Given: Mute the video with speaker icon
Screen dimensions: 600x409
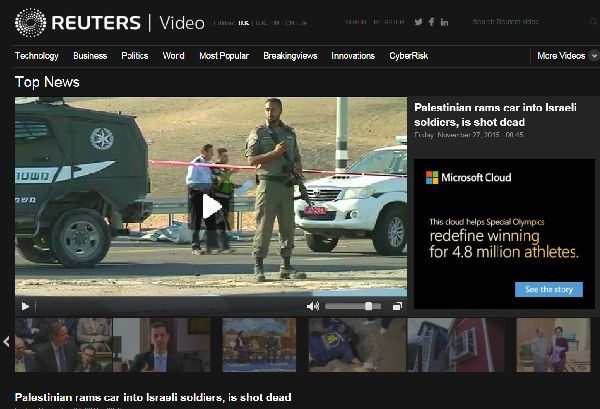Looking at the screenshot, I should [x=312, y=306].
